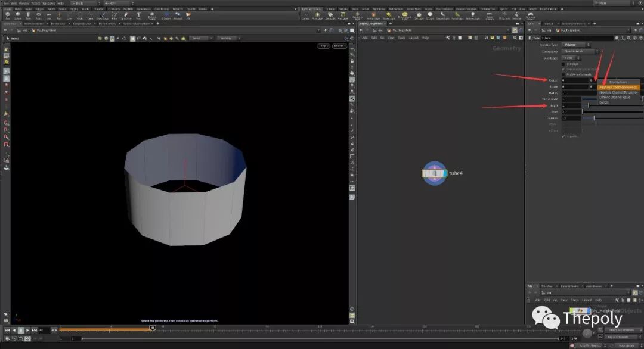Viewport: 644px width, 349px height.
Task: Click the Select tool in viewport
Action: (13, 39)
